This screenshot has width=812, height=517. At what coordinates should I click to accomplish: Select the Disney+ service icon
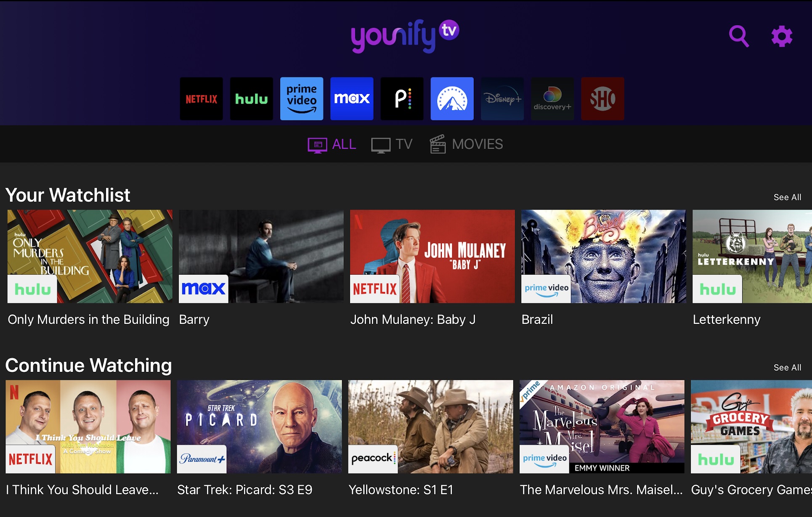[x=502, y=98]
